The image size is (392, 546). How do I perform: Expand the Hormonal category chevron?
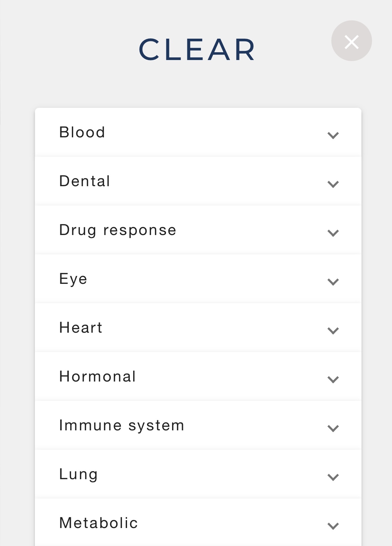333,379
